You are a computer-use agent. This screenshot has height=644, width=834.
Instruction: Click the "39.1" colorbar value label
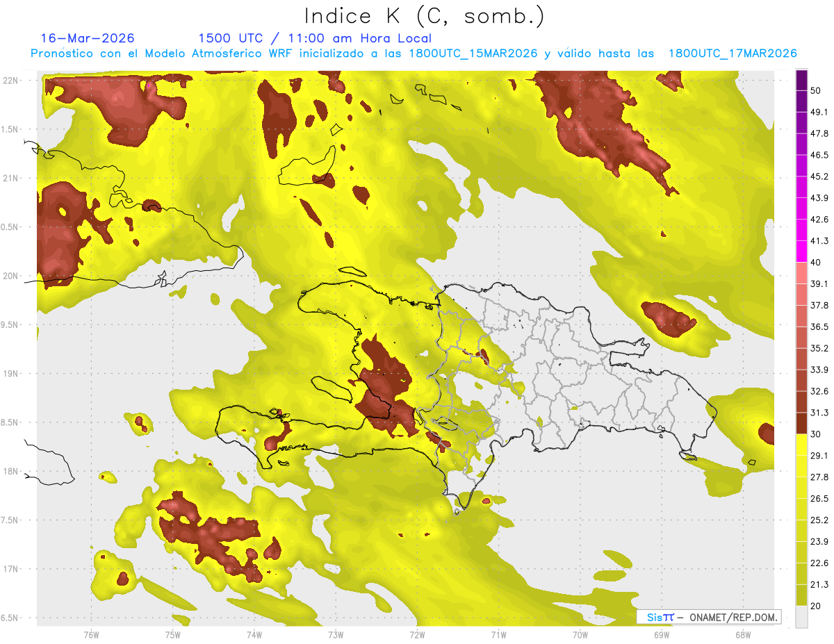tap(820, 284)
